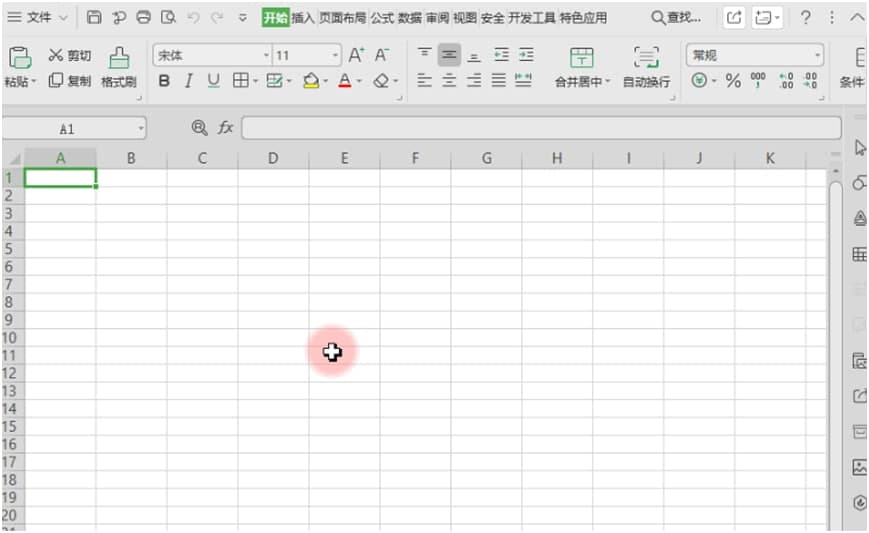The width and height of the screenshot is (869, 533).
Task: Switch to the Data (数据) tab
Action: (x=410, y=18)
